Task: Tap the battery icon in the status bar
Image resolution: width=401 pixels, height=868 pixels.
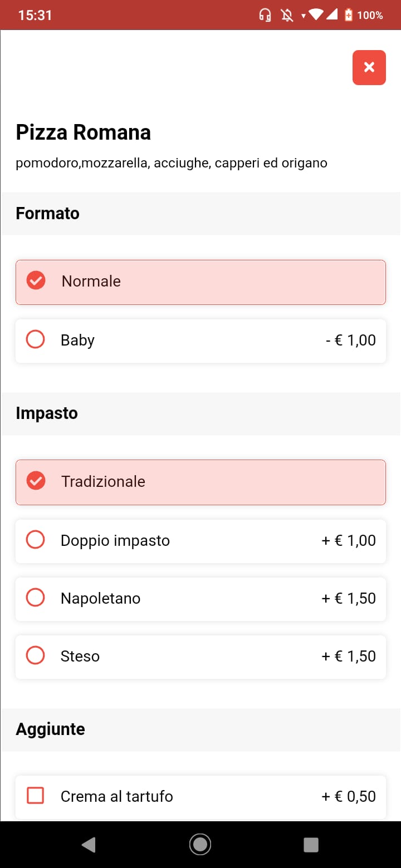Action: [x=349, y=15]
